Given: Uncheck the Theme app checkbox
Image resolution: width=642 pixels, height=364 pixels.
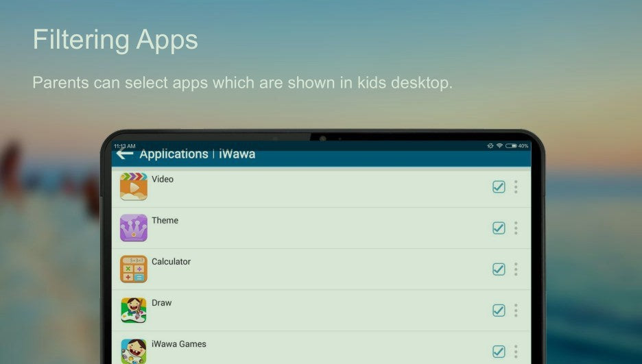Looking at the screenshot, I should (x=499, y=228).
